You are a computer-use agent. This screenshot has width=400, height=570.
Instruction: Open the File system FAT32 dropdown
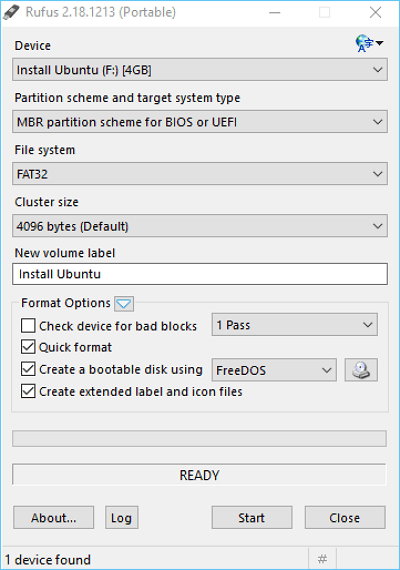pos(200,174)
